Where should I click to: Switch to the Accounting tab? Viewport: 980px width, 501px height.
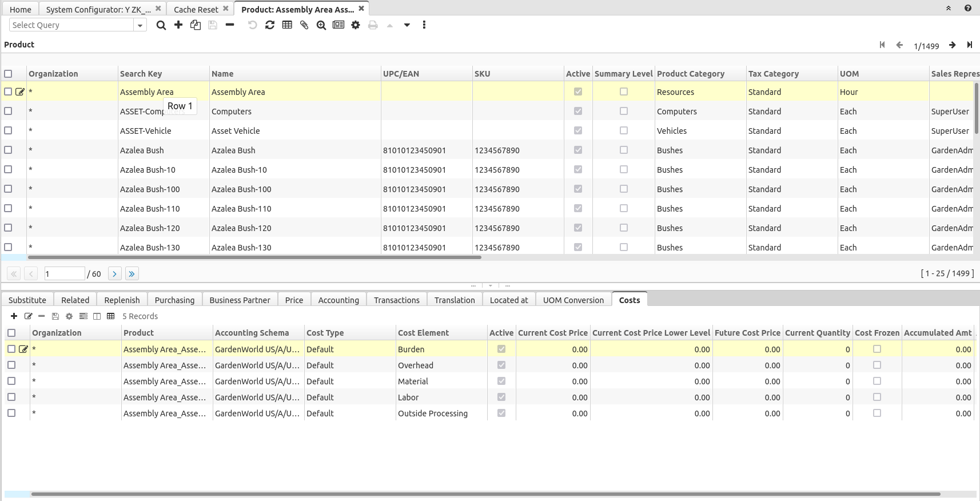(x=338, y=300)
